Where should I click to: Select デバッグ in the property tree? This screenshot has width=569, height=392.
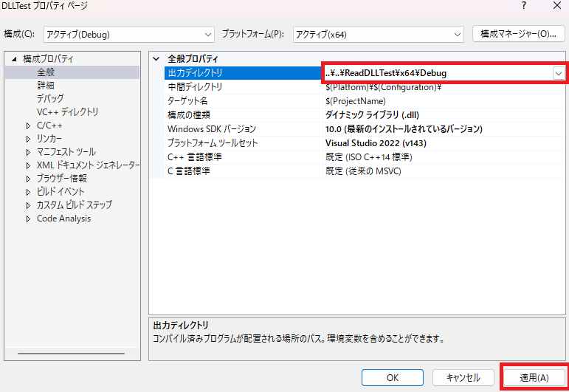click(50, 99)
